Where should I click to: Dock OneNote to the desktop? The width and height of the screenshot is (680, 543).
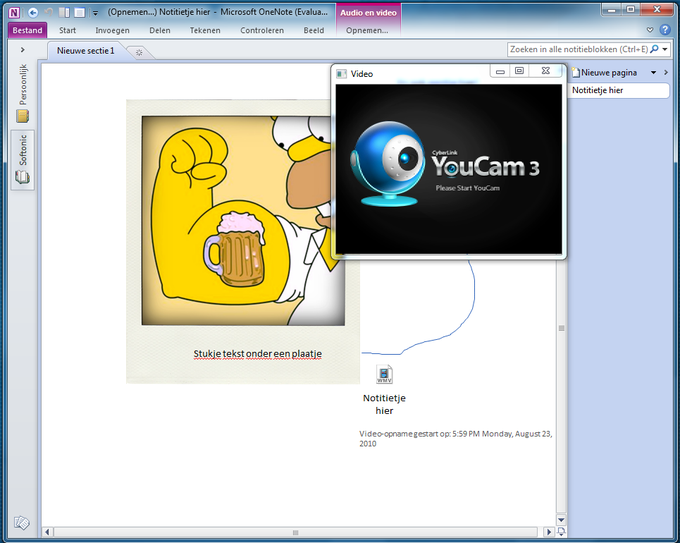coord(64,13)
